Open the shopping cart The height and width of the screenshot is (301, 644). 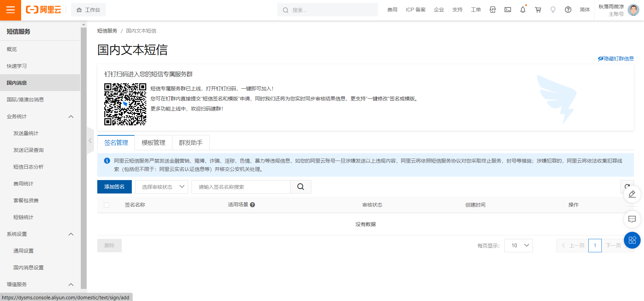click(x=538, y=10)
